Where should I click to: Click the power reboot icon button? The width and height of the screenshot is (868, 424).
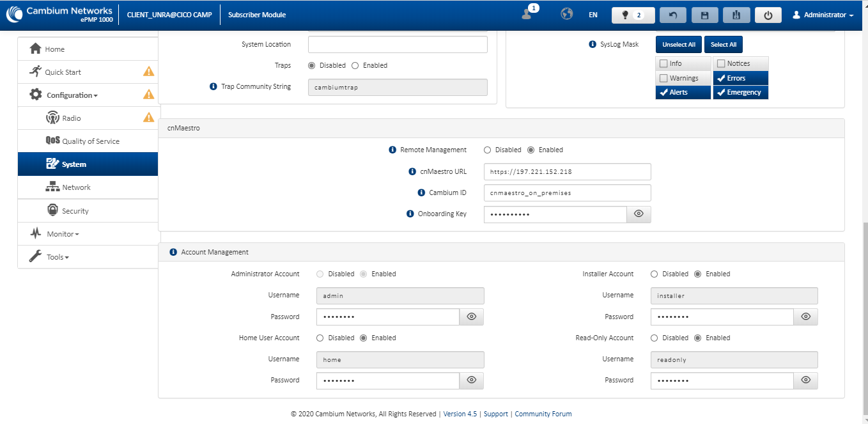click(768, 15)
